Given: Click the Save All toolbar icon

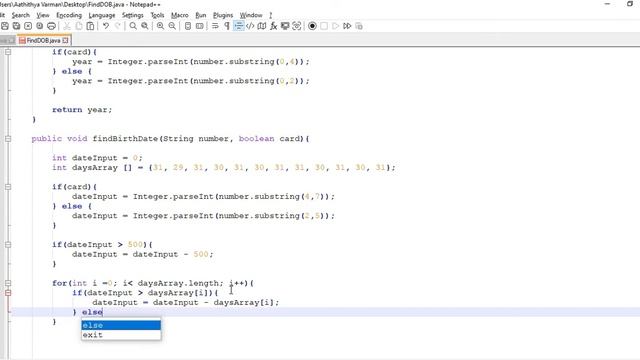Looking at the screenshot, I should pyautogui.click(x=16, y=26).
